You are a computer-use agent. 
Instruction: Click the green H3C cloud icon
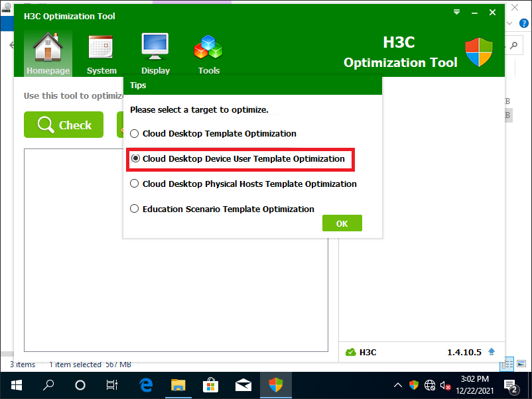pos(350,352)
